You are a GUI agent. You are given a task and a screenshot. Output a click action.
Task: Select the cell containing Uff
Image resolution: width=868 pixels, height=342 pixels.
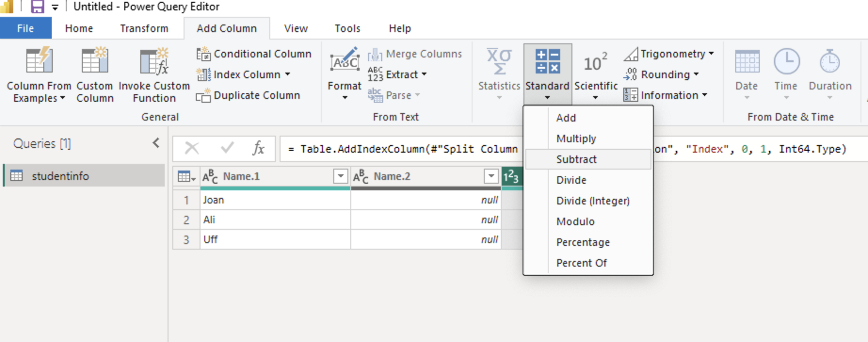[x=275, y=239]
